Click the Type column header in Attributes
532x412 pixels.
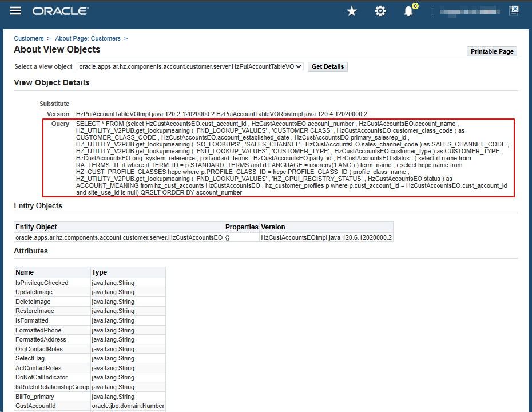coord(128,272)
